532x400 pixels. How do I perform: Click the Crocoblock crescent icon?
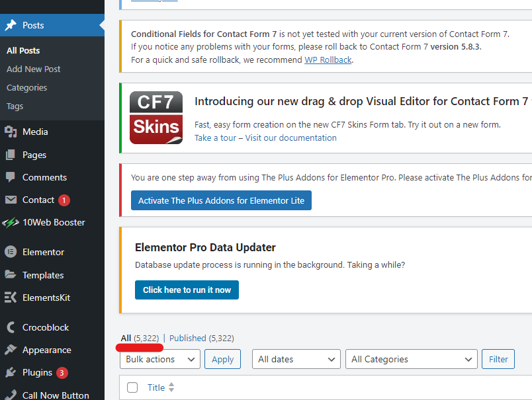coord(11,327)
